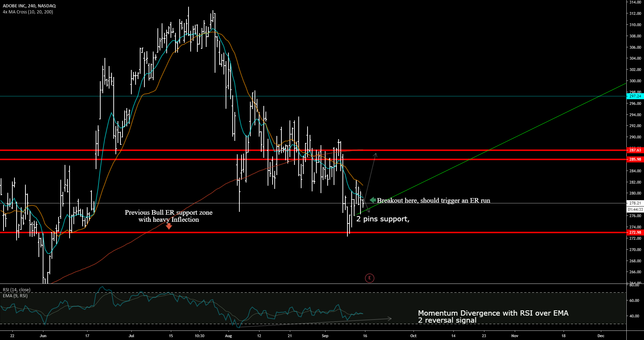Click the '2 pins support,' annotation
The image size is (644, 340).
click(383, 219)
